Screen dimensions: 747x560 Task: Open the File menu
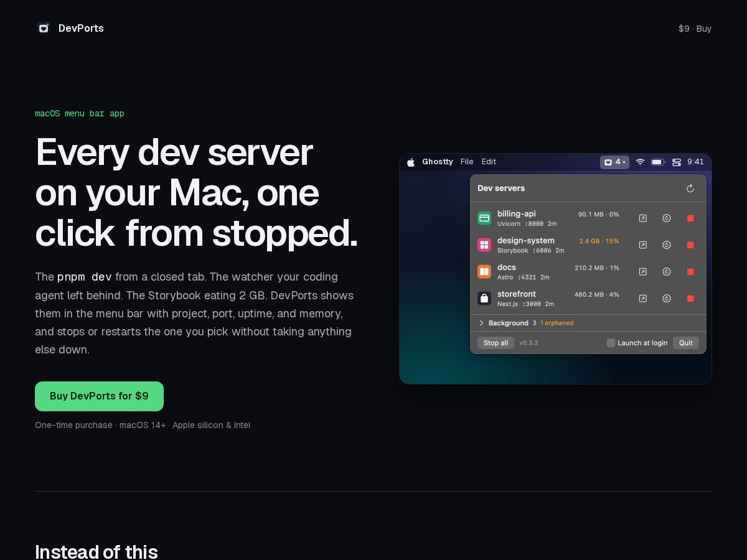point(467,162)
